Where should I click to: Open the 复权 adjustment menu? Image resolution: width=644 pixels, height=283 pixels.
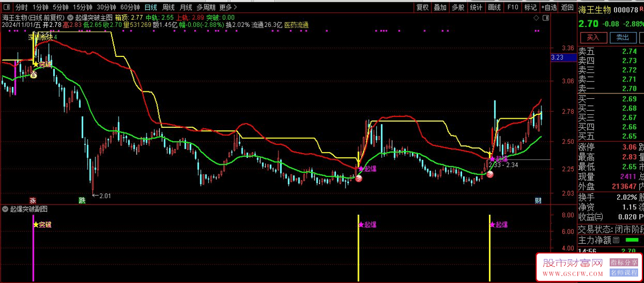[422, 8]
